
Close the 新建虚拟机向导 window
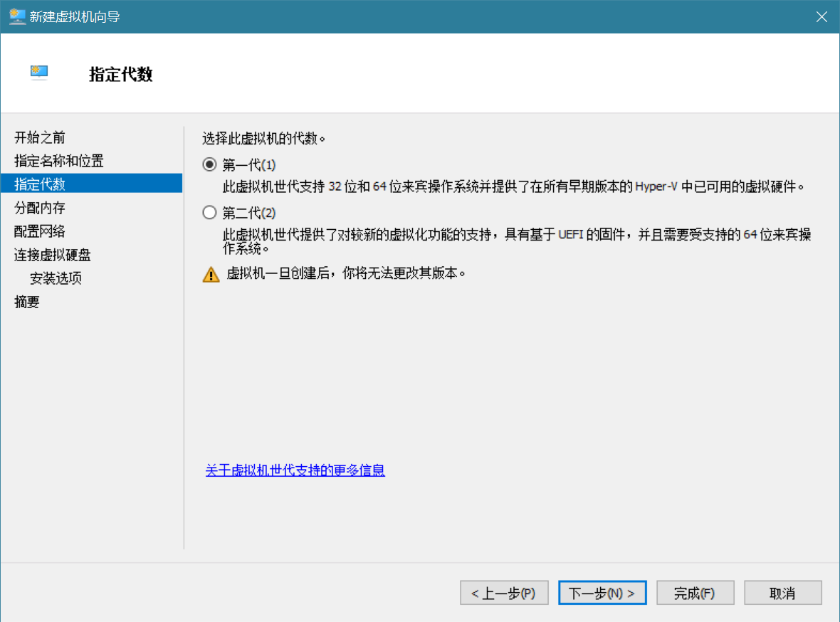click(821, 16)
